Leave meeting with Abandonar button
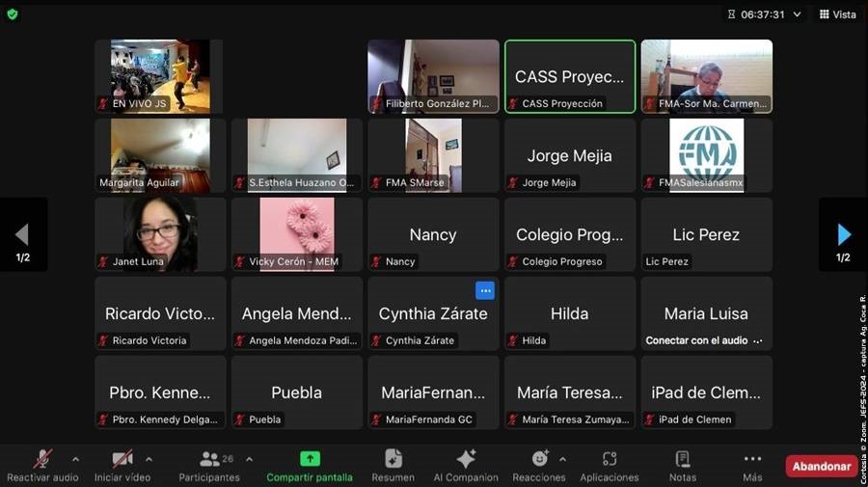Viewport: 868px width, 487px height. pos(822,467)
